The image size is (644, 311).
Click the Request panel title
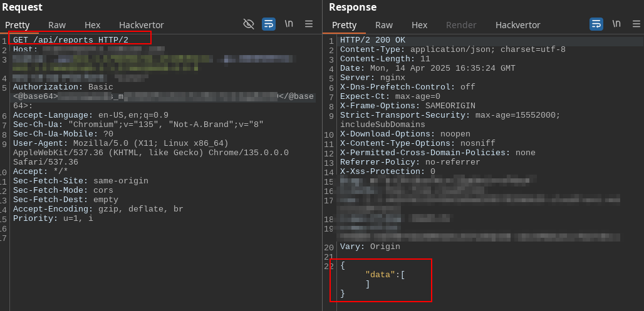pyautogui.click(x=22, y=7)
